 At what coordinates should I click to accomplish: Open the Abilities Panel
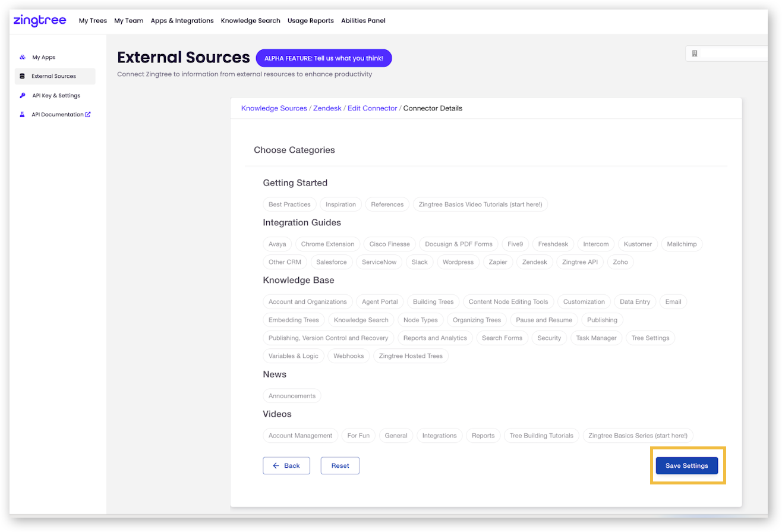(363, 21)
